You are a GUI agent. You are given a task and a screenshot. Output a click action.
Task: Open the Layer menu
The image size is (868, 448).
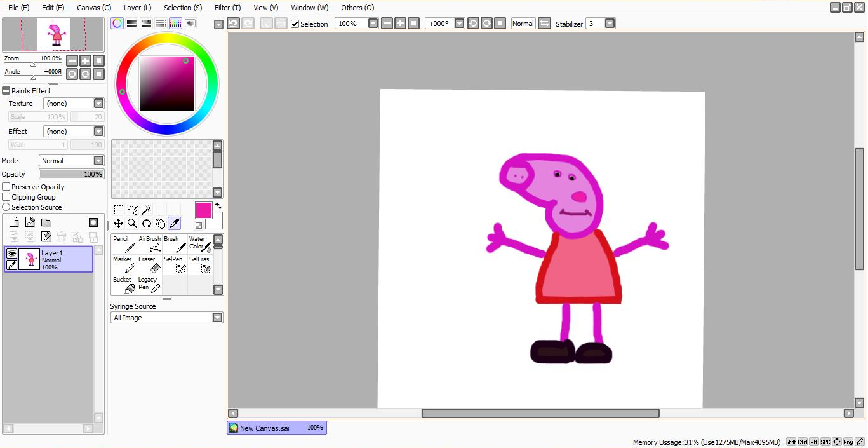tap(137, 8)
